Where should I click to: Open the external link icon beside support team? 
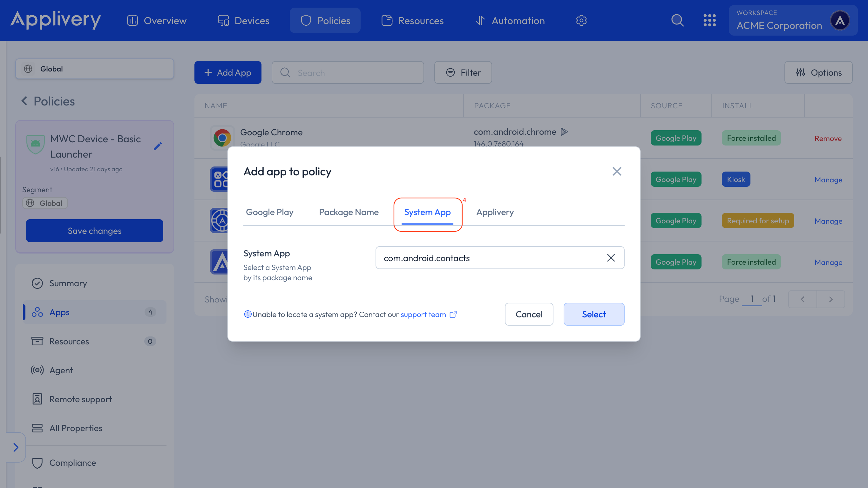[x=453, y=315]
